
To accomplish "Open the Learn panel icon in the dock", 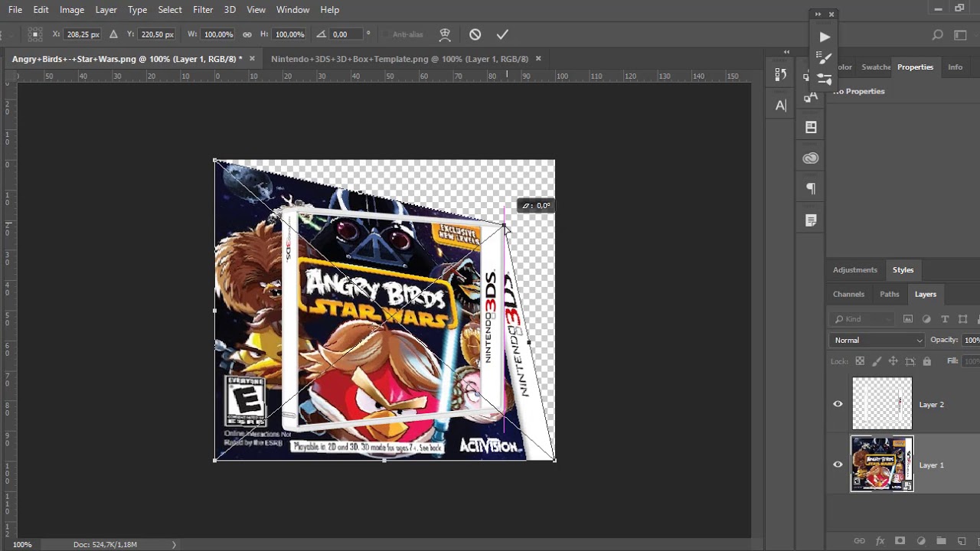I will (x=811, y=127).
